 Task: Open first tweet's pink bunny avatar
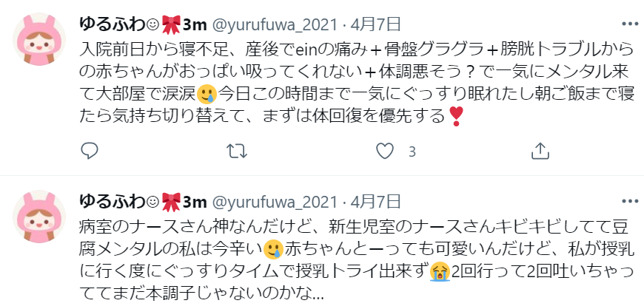click(x=39, y=39)
